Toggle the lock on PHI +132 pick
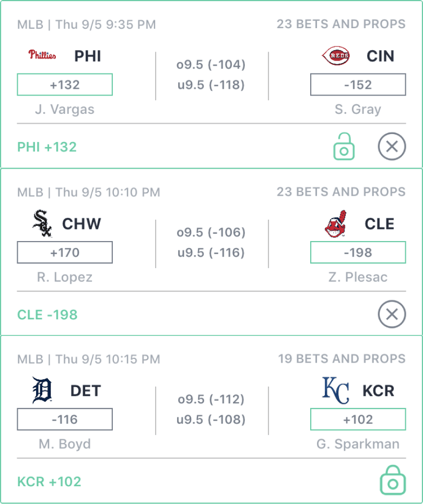The width and height of the screenshot is (423, 504). [344, 146]
